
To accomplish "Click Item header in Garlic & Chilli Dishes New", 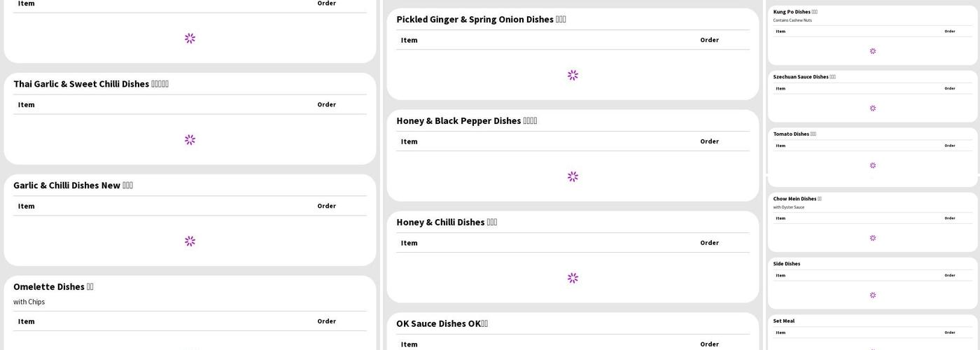I will pos(26,206).
